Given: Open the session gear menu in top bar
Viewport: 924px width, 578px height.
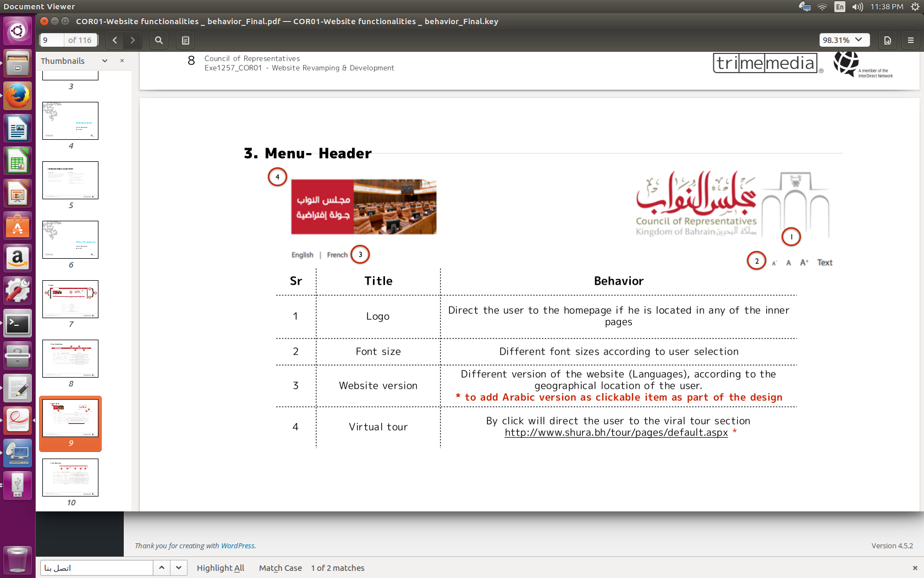Looking at the screenshot, I should (915, 7).
